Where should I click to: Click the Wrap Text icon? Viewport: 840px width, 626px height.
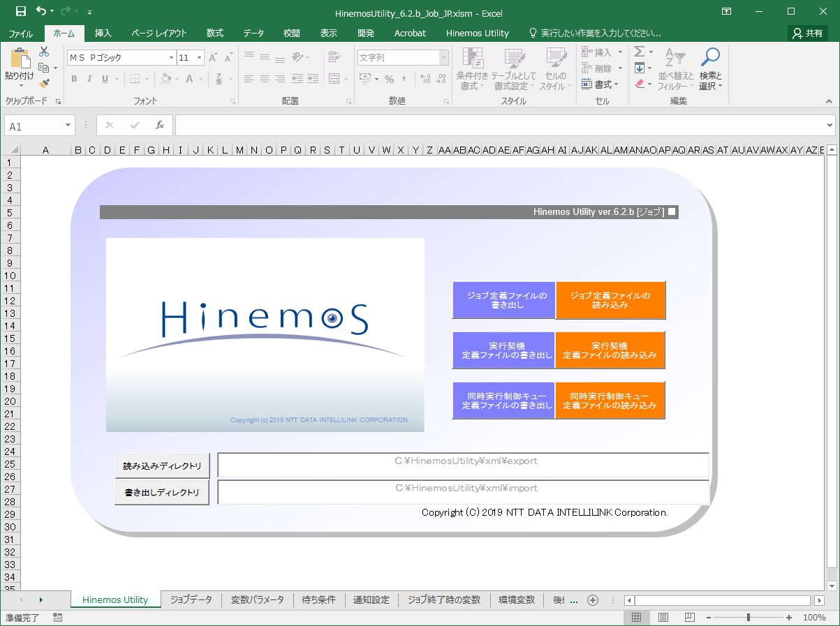pos(333,57)
